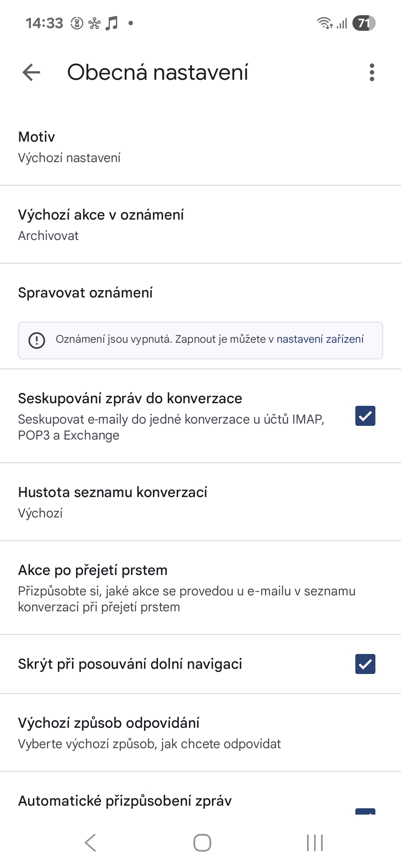401x868 pixels.
Task: Open the recent apps button
Action: [x=314, y=842]
